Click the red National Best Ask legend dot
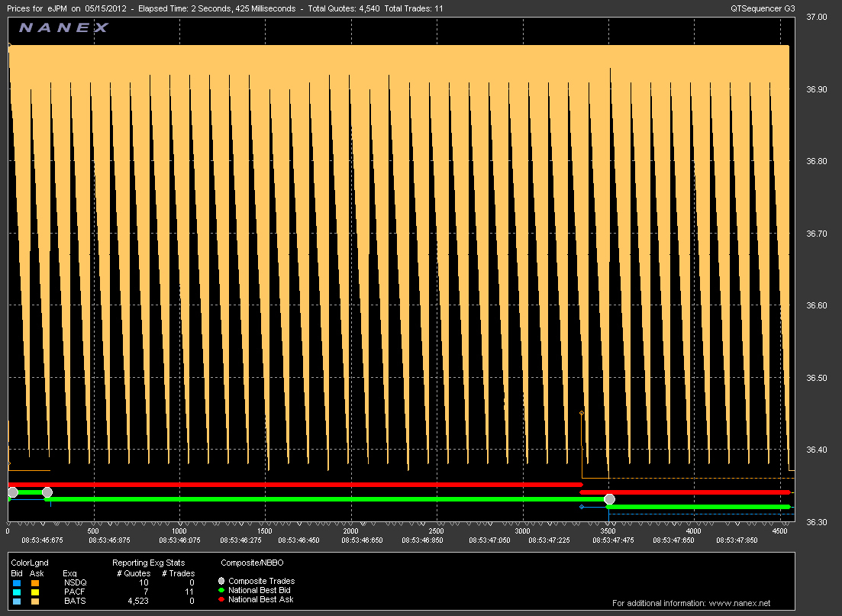The width and height of the screenshot is (842, 616). click(221, 599)
